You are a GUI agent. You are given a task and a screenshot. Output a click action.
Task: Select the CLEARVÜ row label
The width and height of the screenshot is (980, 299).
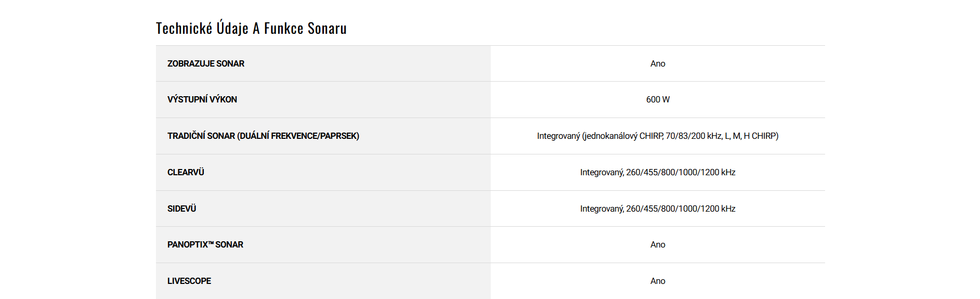[186, 172]
